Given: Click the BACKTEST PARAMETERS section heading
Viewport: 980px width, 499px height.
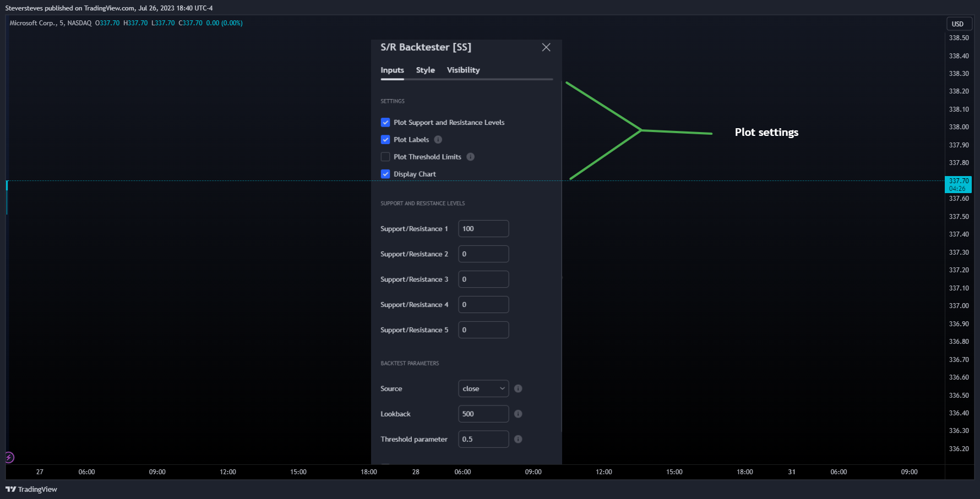Looking at the screenshot, I should 410,364.
